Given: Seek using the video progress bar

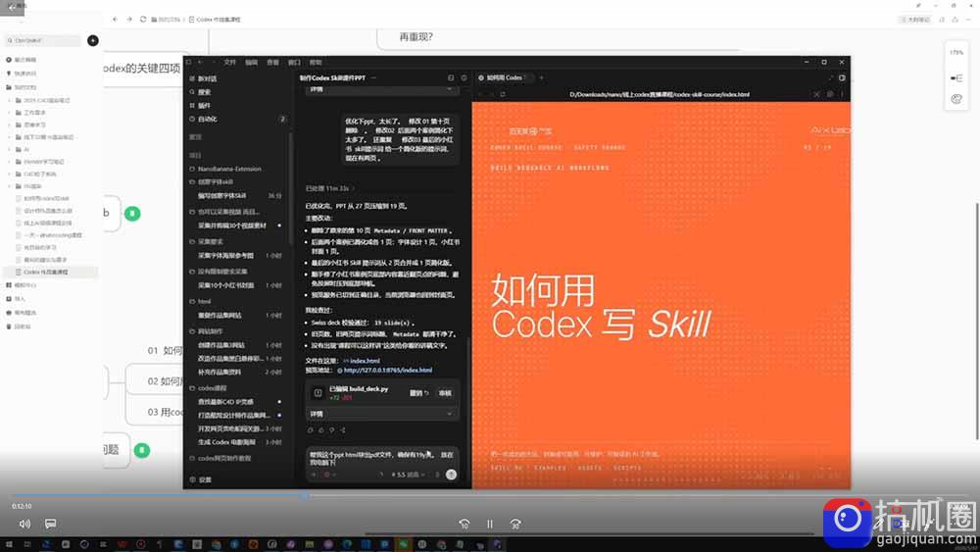Looking at the screenshot, I should 490,496.
